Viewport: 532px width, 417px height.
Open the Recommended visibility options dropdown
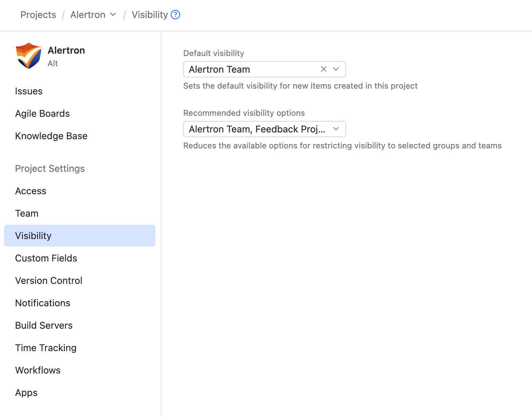tap(264, 129)
